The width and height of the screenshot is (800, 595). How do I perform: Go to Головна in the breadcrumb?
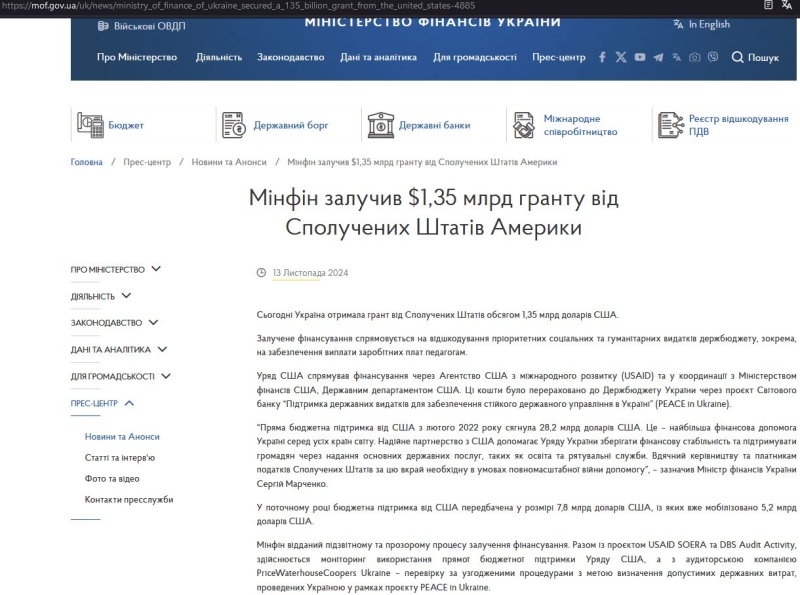pyautogui.click(x=86, y=162)
